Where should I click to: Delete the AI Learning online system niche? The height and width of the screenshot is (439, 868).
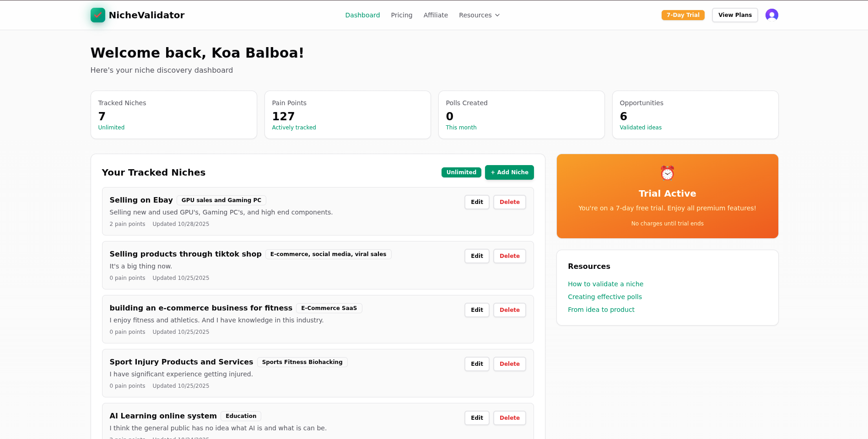(x=509, y=418)
